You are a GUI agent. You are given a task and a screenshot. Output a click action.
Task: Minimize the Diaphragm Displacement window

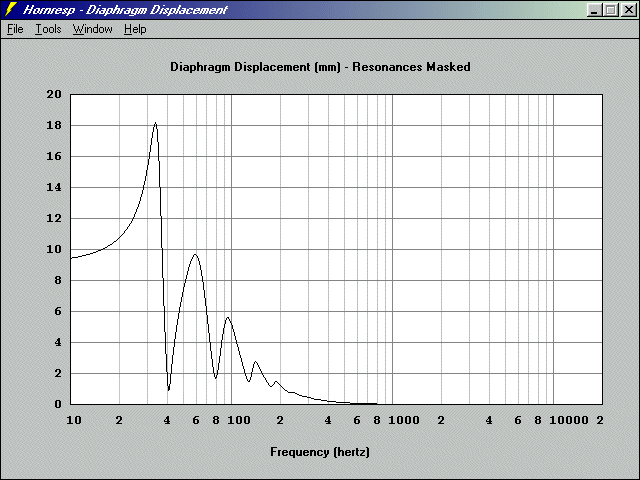tap(594, 9)
